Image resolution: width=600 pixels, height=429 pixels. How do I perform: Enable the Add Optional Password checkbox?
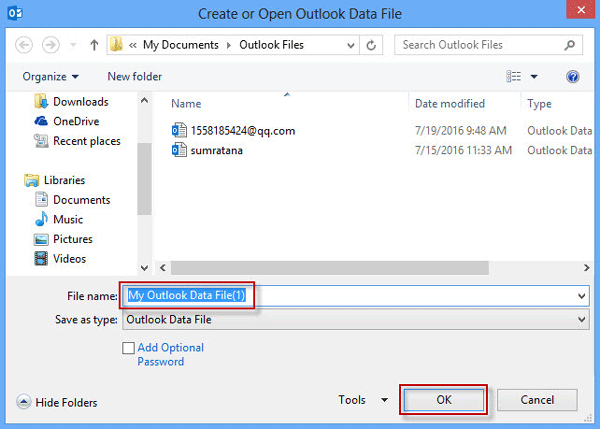coord(129,348)
